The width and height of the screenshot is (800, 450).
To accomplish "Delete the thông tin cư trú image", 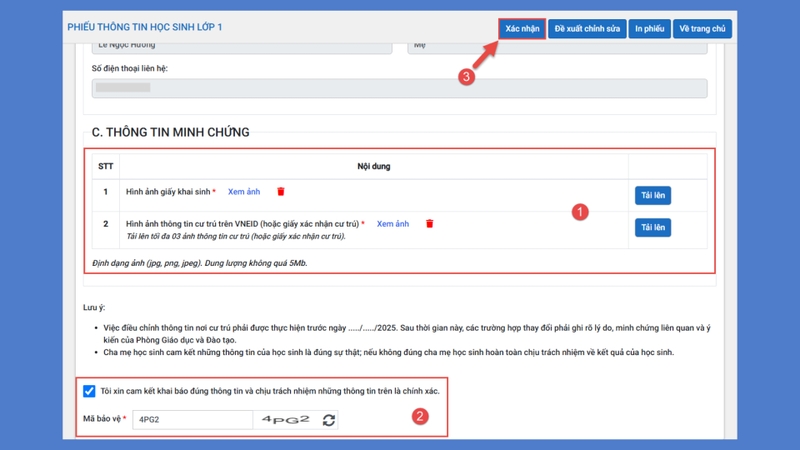I will (x=430, y=223).
